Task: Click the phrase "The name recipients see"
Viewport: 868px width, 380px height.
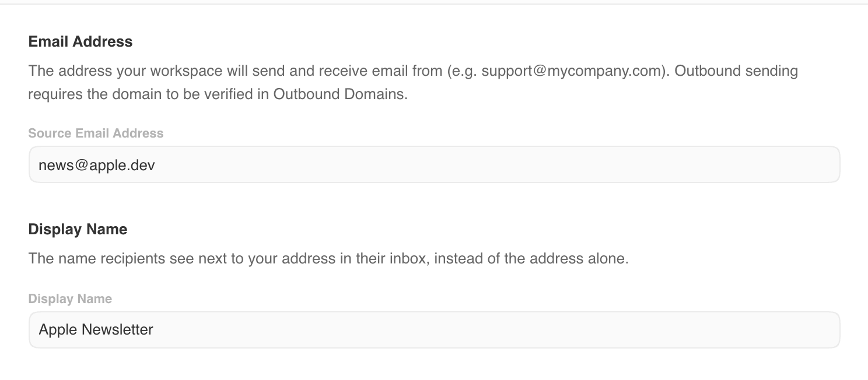Action: click(111, 258)
